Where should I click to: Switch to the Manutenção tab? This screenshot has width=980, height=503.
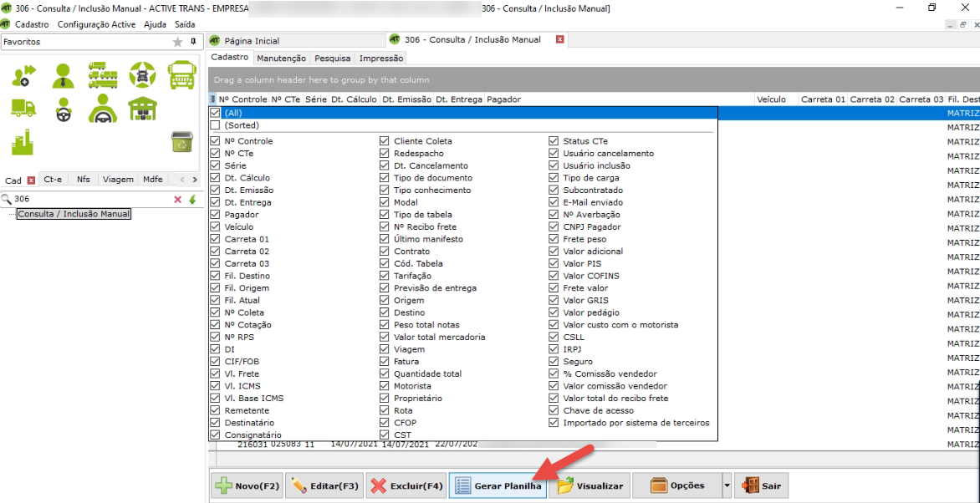coord(281,58)
